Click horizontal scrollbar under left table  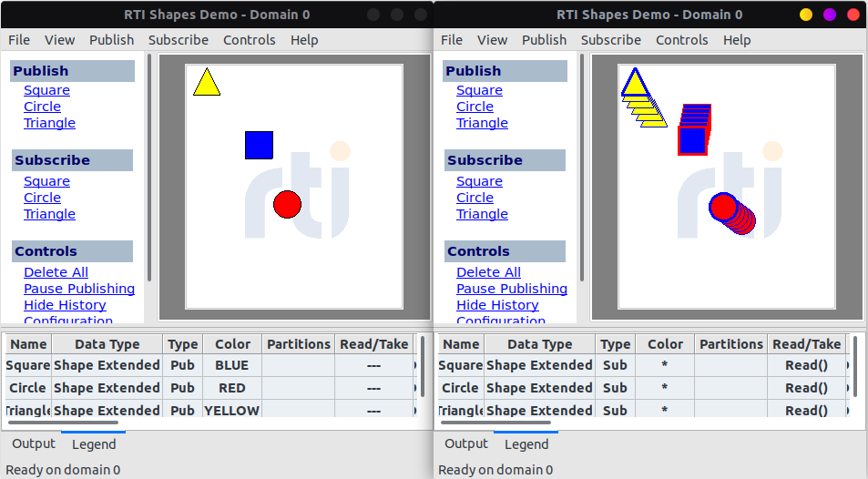coord(63,423)
